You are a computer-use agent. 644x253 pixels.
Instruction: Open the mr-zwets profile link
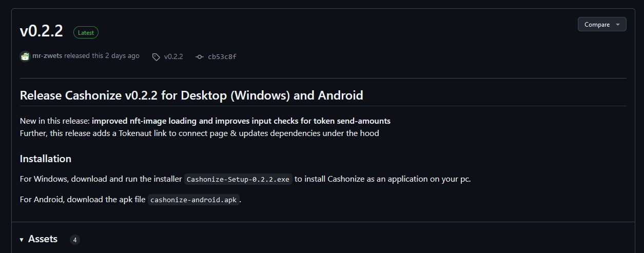(47, 56)
